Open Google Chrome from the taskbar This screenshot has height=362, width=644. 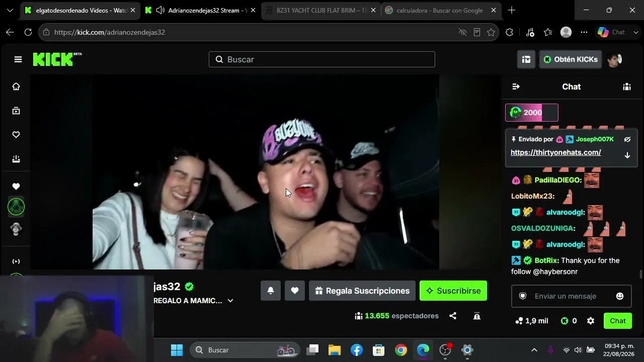pos(401,350)
